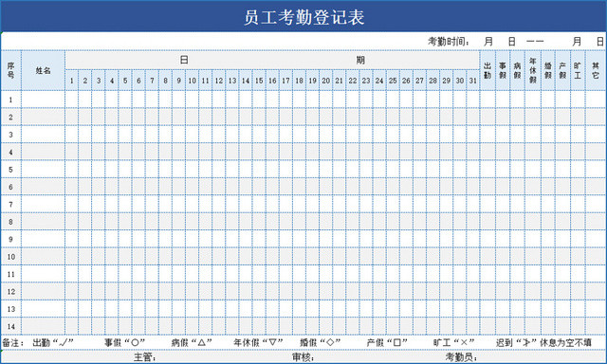
Task: Click the 其它 column header
Action: (596, 70)
